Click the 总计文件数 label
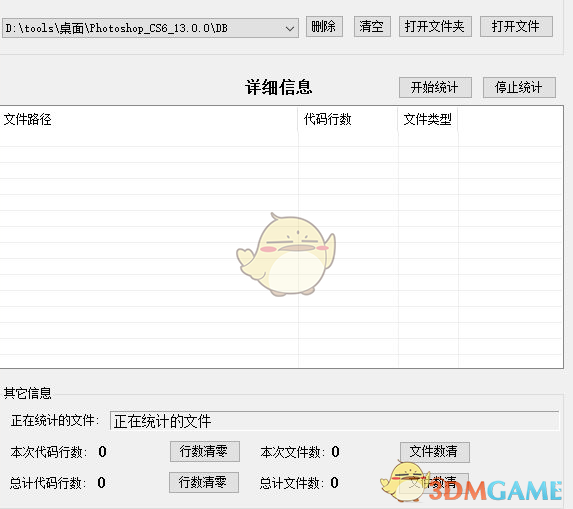This screenshot has width=573, height=509. (x=292, y=483)
